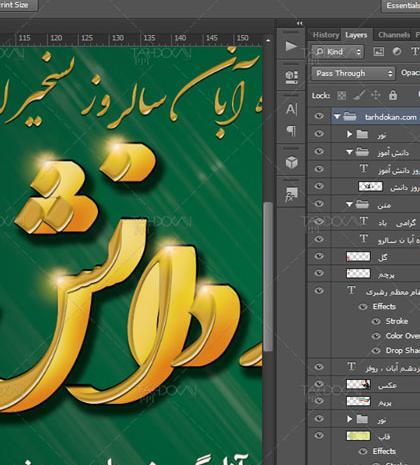This screenshot has width=420, height=465.
Task: Open the Pass Through blend mode dropdown
Action: [353, 73]
